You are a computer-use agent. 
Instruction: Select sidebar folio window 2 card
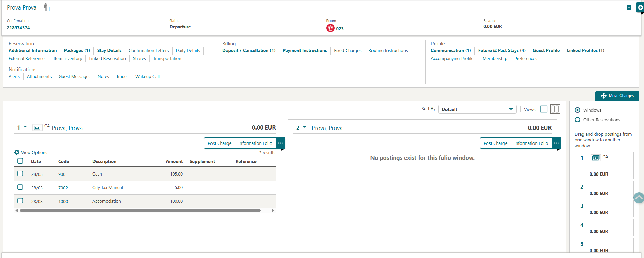[604, 189]
